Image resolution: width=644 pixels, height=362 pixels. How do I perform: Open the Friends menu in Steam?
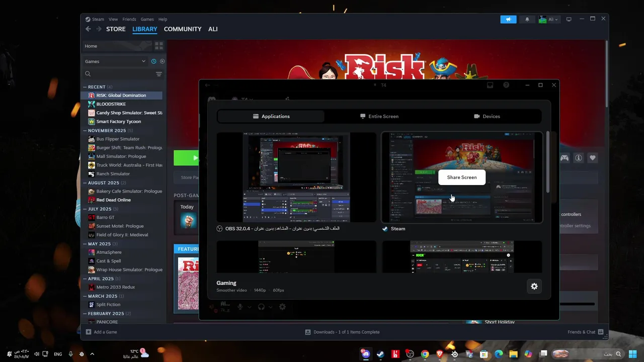coord(129,19)
